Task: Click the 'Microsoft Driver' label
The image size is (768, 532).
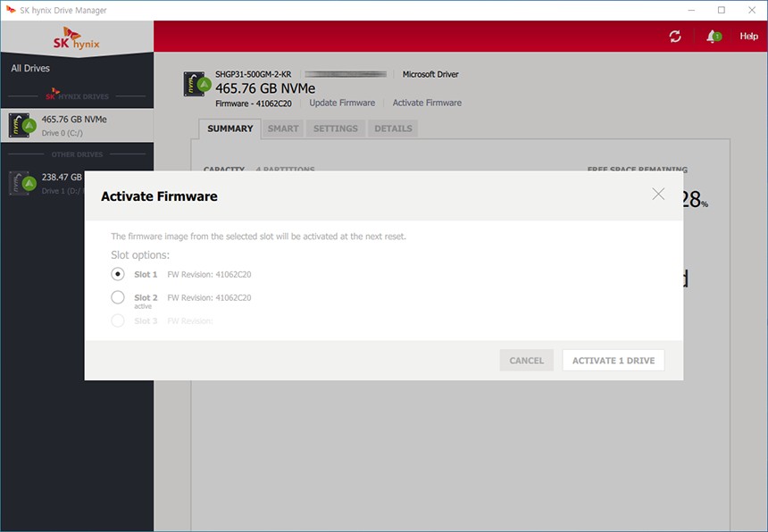Action: (x=430, y=74)
